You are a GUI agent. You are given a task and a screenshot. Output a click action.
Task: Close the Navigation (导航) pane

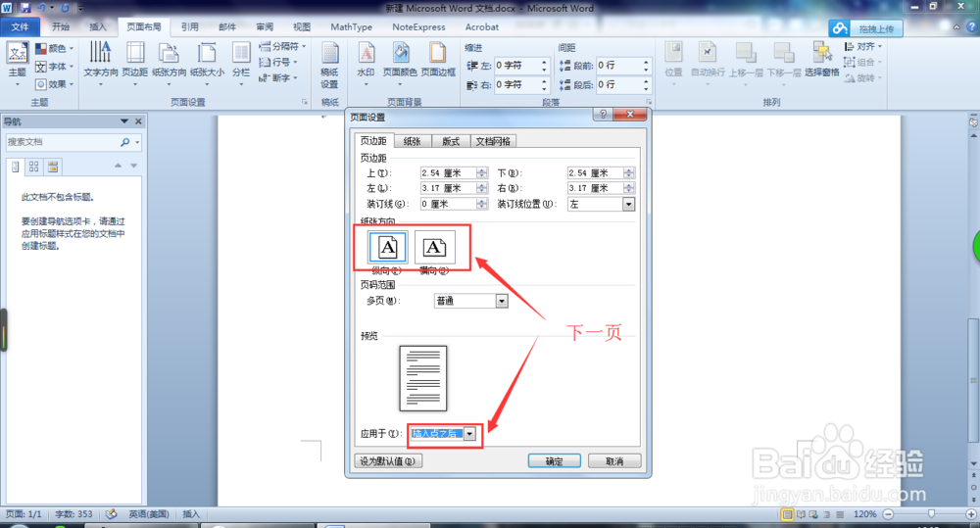point(139,121)
